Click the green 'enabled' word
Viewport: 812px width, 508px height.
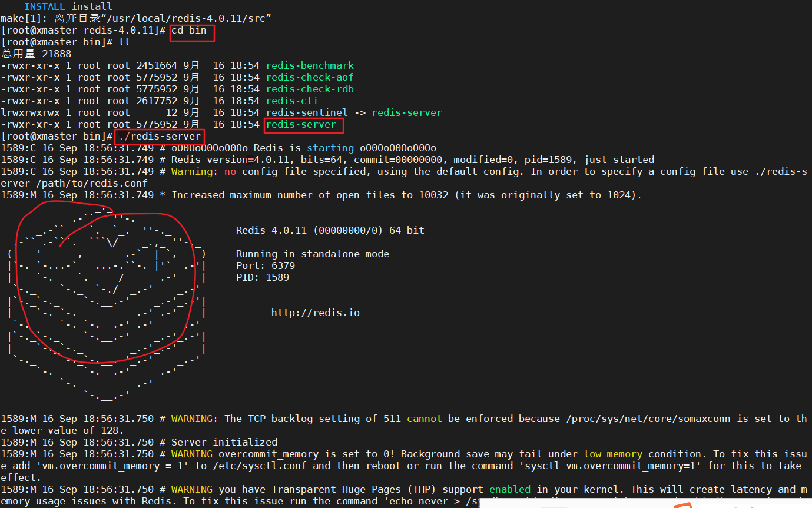(510, 489)
